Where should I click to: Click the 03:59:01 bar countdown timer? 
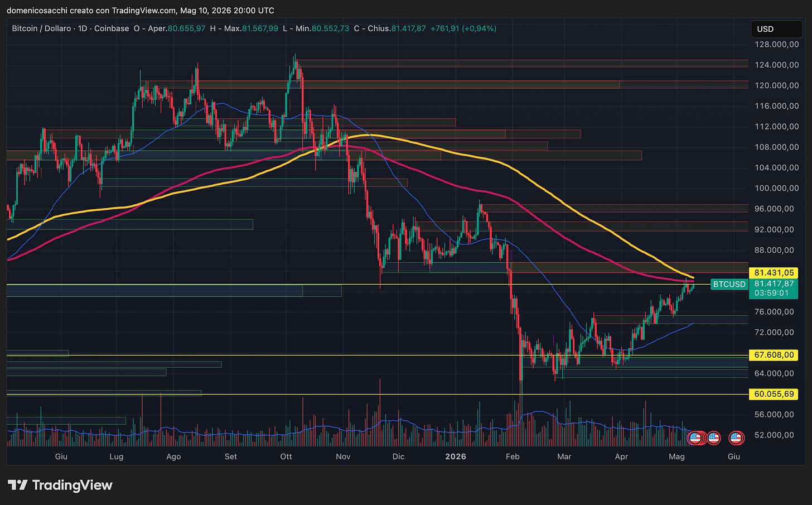[771, 293]
